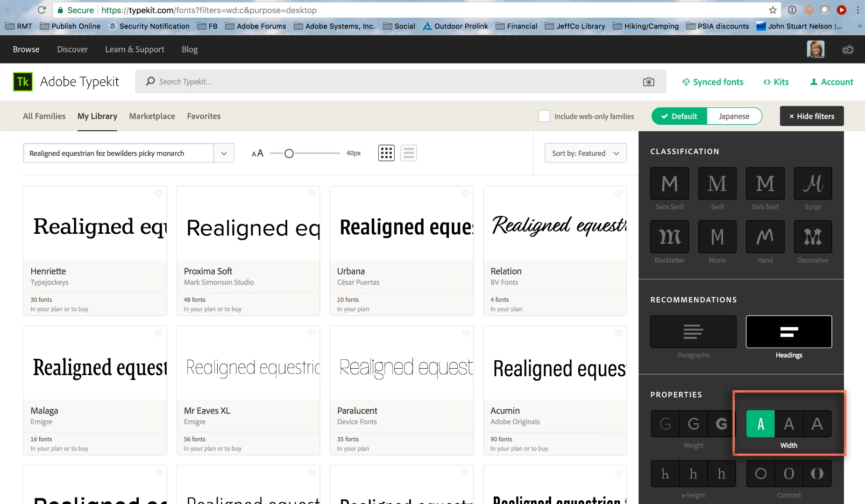
Task: Open the Mr Eaves XL font name
Action: [x=207, y=411]
